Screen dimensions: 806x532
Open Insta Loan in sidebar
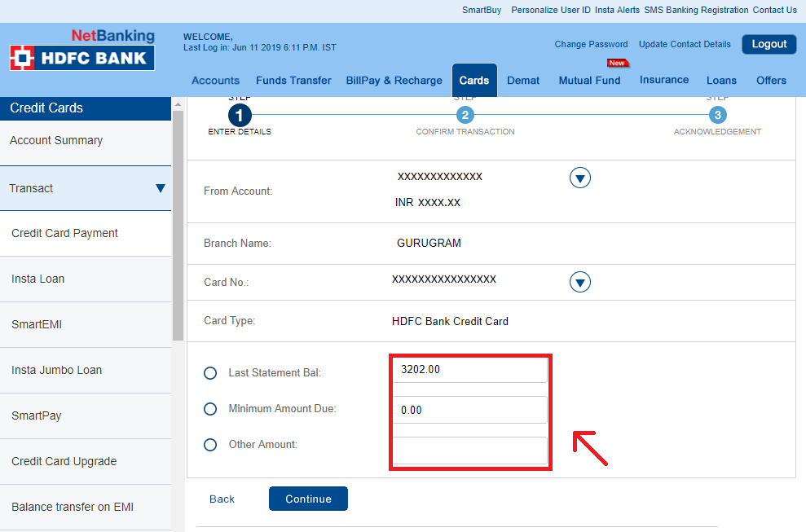[x=86, y=279]
